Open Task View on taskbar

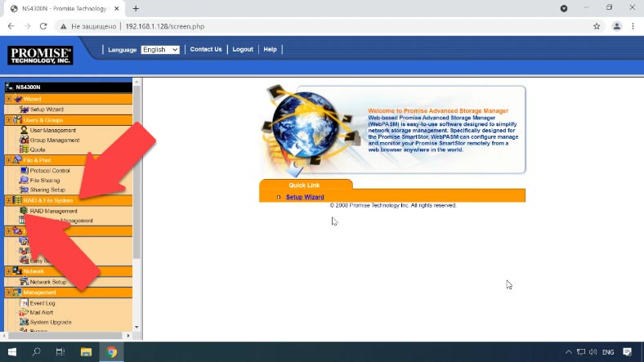(60, 351)
